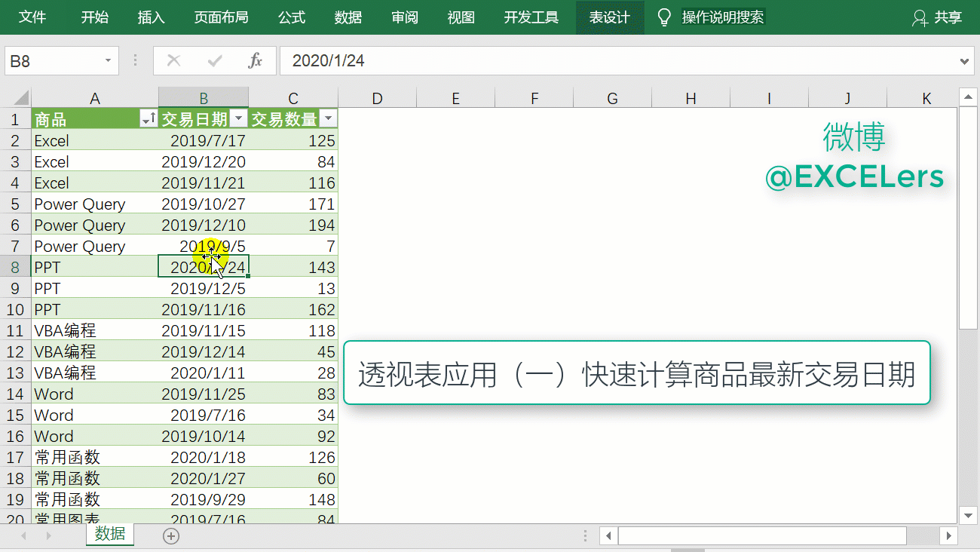Screen dimensions: 980x552
Task: Select the 数据 worksheet tab
Action: 110,534
